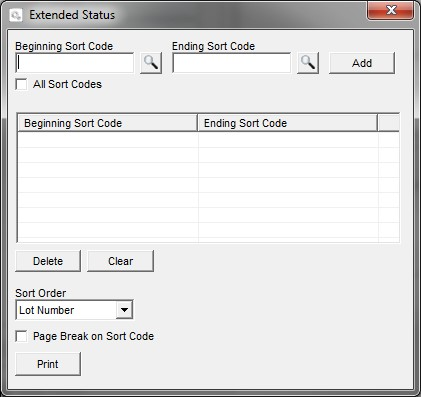This screenshot has height=397, width=421.
Task: Click the Delete button
Action: pos(48,261)
